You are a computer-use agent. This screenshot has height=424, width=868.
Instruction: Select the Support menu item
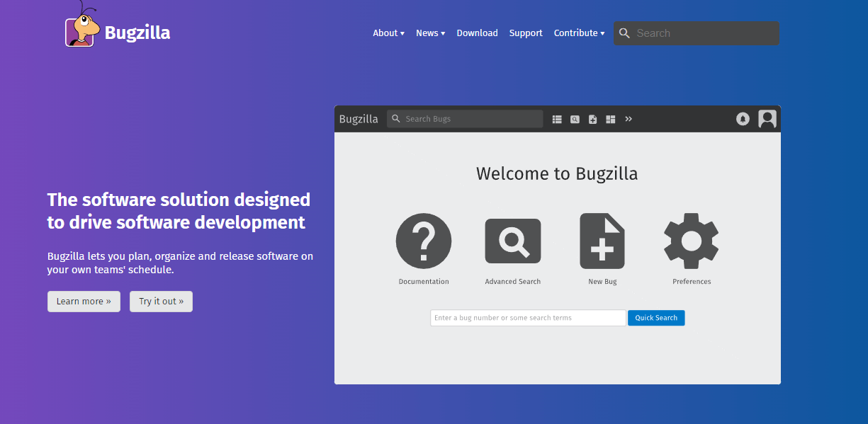point(526,33)
